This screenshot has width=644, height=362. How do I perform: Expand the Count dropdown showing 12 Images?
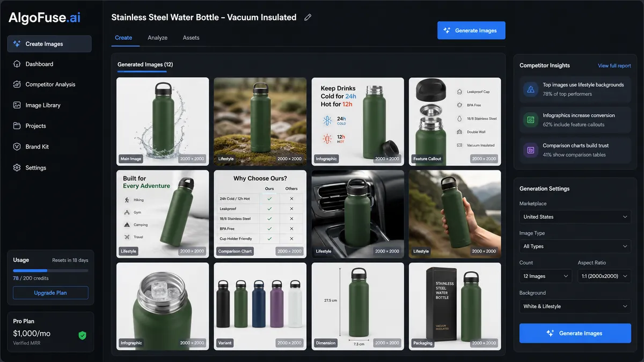click(546, 276)
